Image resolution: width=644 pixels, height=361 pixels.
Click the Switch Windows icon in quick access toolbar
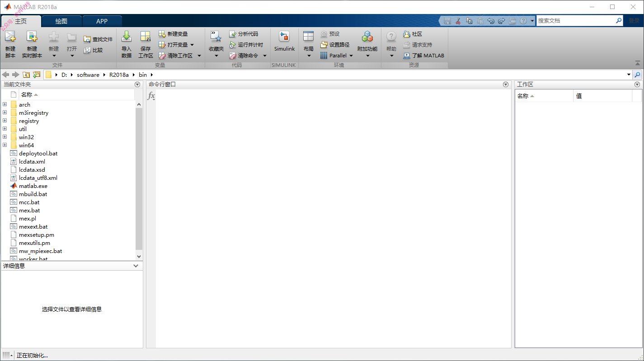coord(512,21)
